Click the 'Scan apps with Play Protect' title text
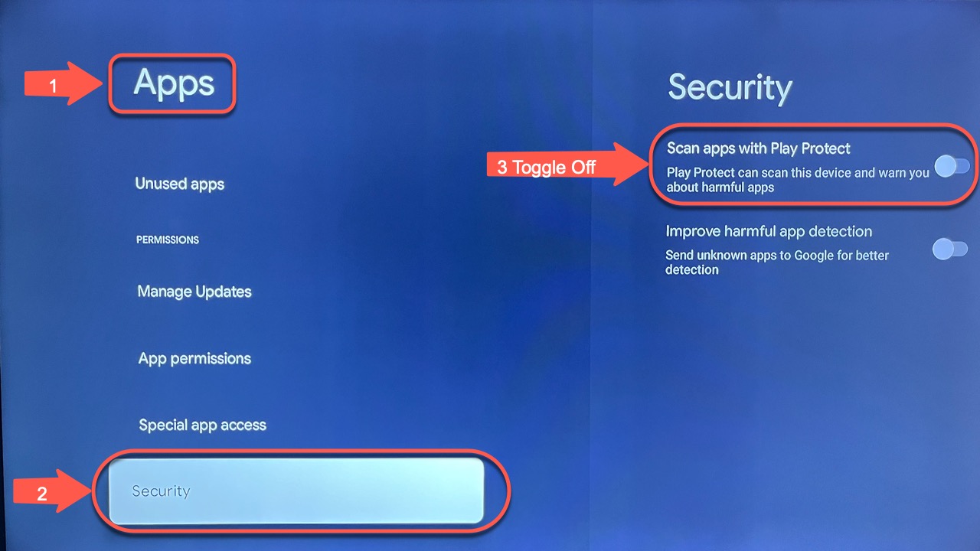 (759, 148)
